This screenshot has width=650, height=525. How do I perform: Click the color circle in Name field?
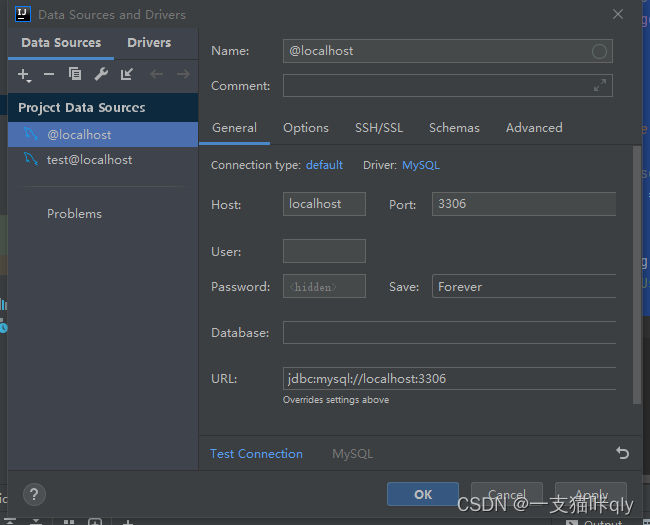click(599, 51)
